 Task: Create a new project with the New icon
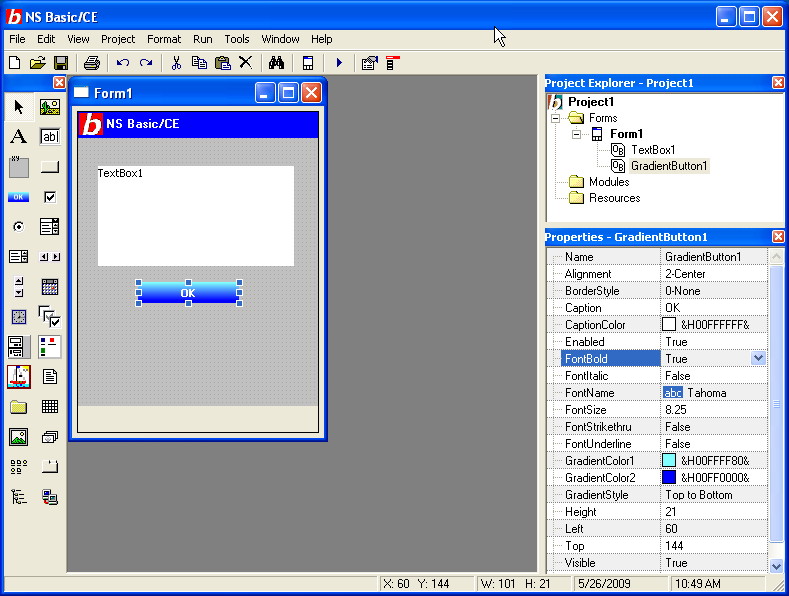tap(15, 63)
